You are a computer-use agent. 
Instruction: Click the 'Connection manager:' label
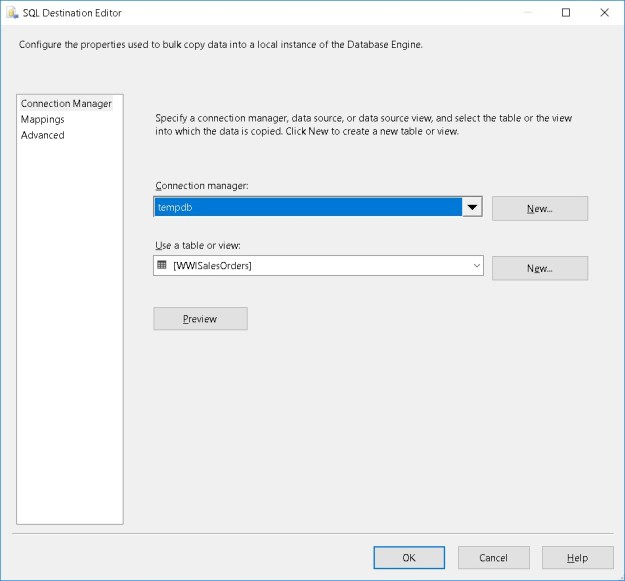click(x=202, y=186)
